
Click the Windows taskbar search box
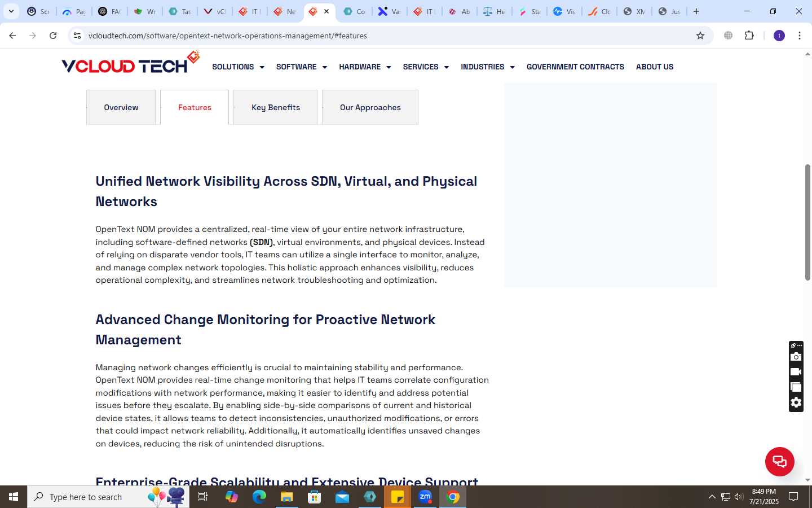(108, 497)
